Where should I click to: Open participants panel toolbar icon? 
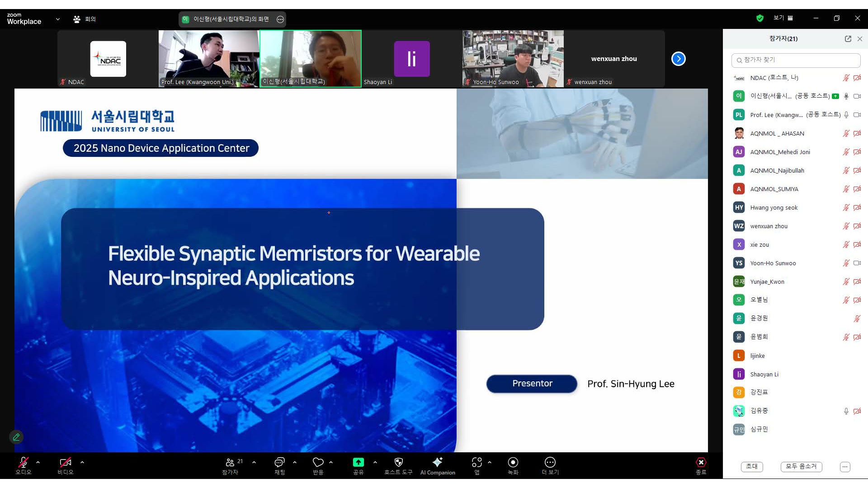(230, 462)
